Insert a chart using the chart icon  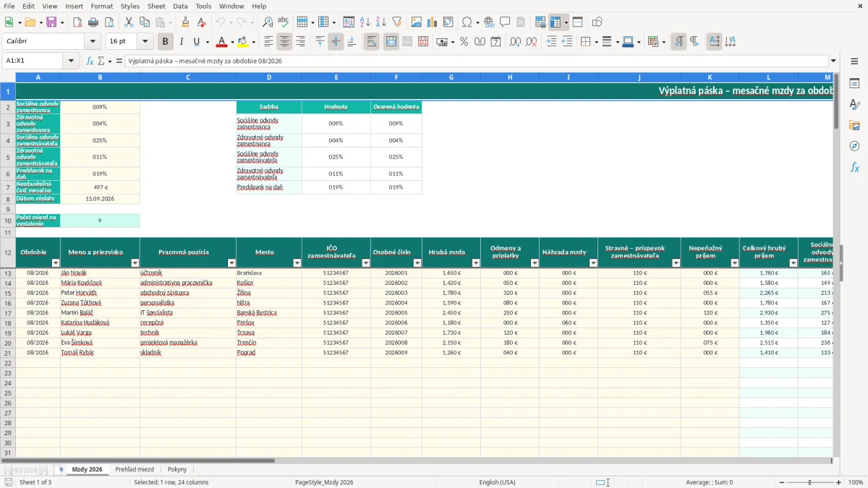(433, 22)
